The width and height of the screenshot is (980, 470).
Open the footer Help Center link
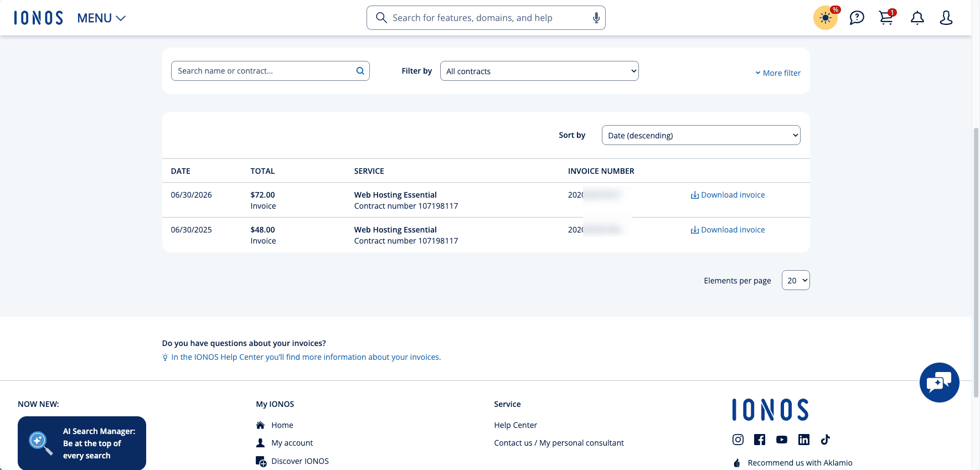tap(515, 425)
